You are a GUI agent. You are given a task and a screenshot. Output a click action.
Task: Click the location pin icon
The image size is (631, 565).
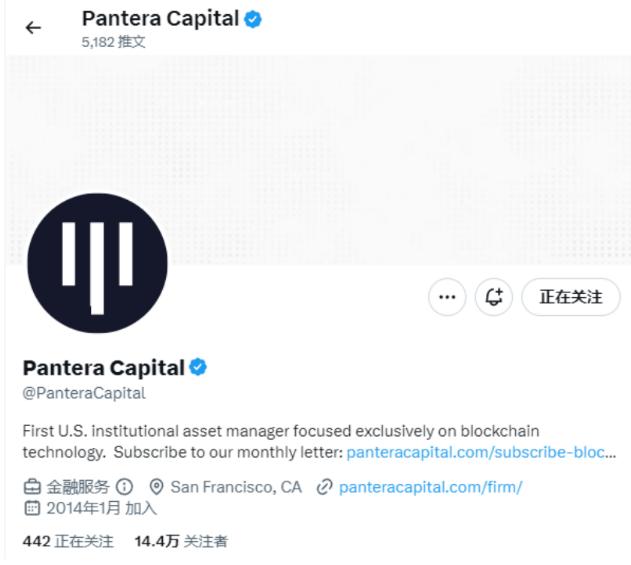click(x=156, y=487)
